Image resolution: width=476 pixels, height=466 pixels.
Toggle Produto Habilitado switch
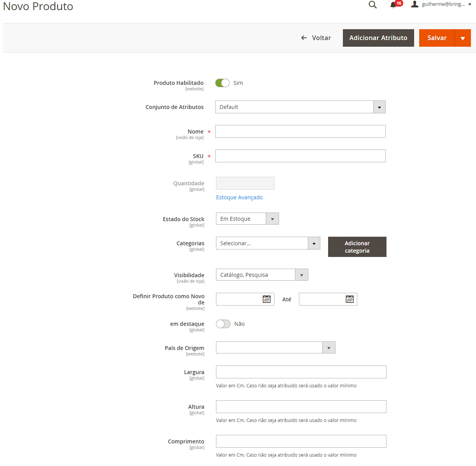tap(222, 83)
